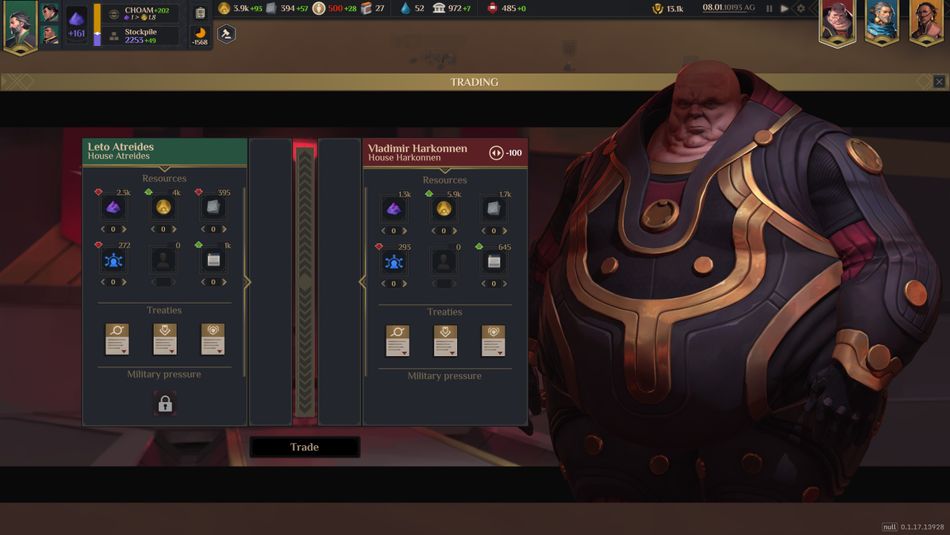Choose middle treaty document under Leto Atreides
Image resolution: width=950 pixels, height=535 pixels.
(x=165, y=339)
